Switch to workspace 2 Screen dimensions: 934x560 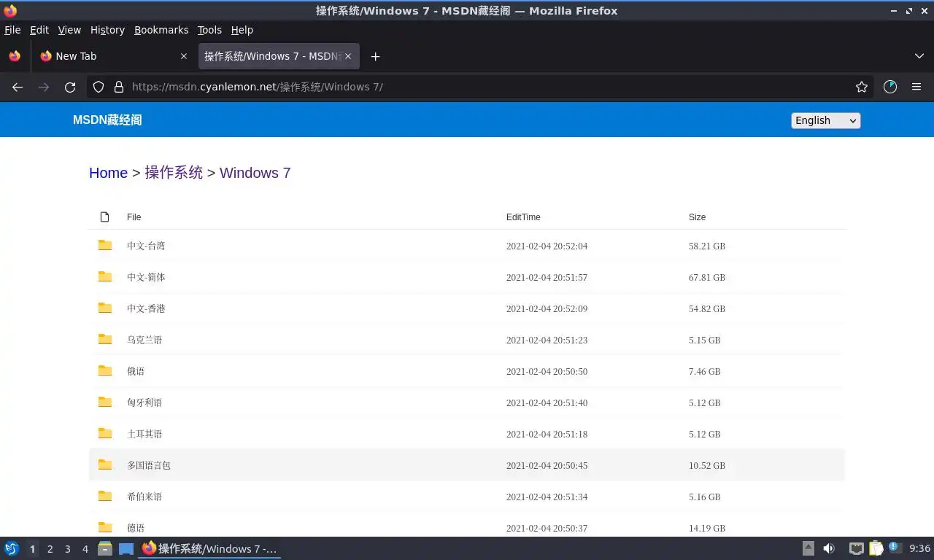tap(50, 549)
